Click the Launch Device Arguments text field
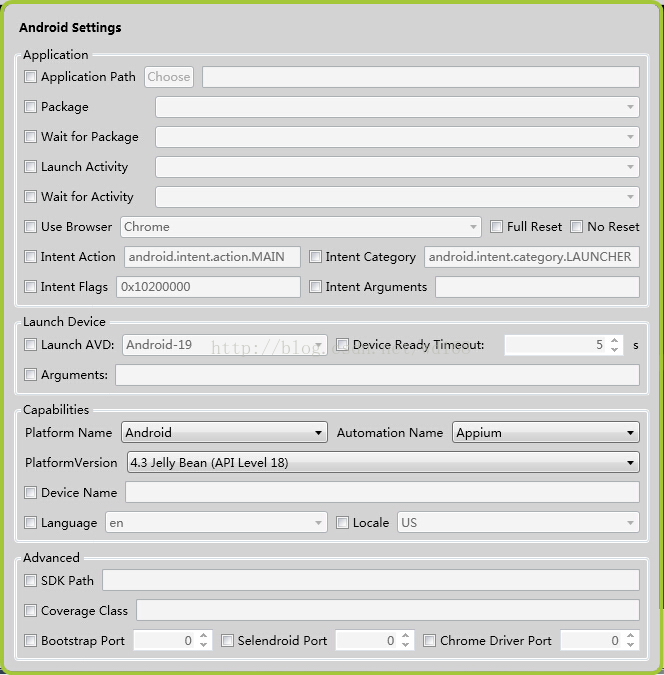 [x=377, y=375]
